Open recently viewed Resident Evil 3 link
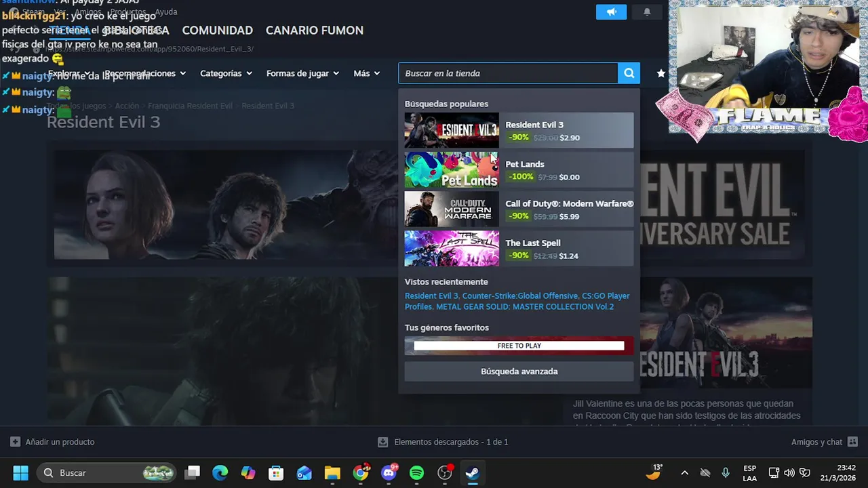868x488 pixels. click(431, 296)
